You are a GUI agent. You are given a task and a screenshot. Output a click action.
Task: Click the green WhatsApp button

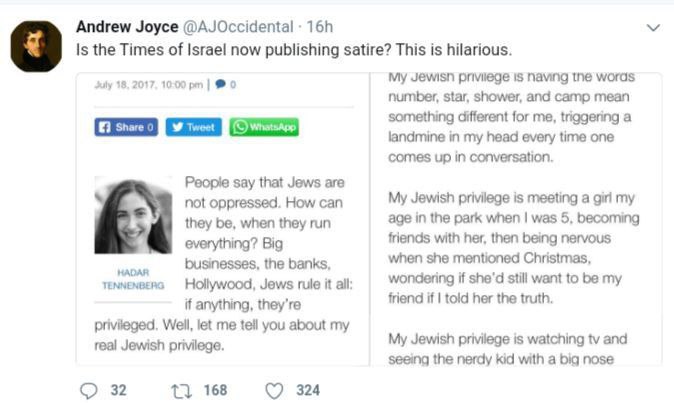tap(264, 127)
